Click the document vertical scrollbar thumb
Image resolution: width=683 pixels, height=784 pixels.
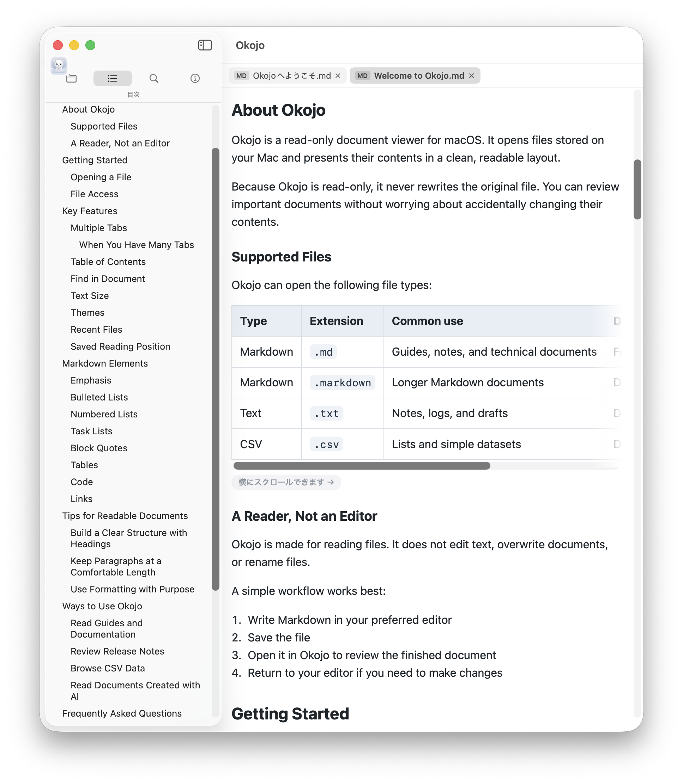pyautogui.click(x=637, y=189)
